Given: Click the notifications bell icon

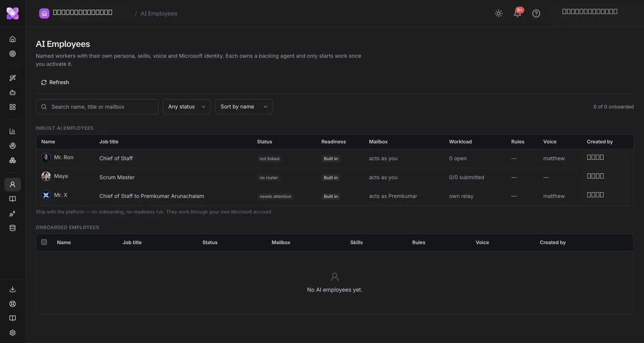Looking at the screenshot, I should [x=517, y=13].
